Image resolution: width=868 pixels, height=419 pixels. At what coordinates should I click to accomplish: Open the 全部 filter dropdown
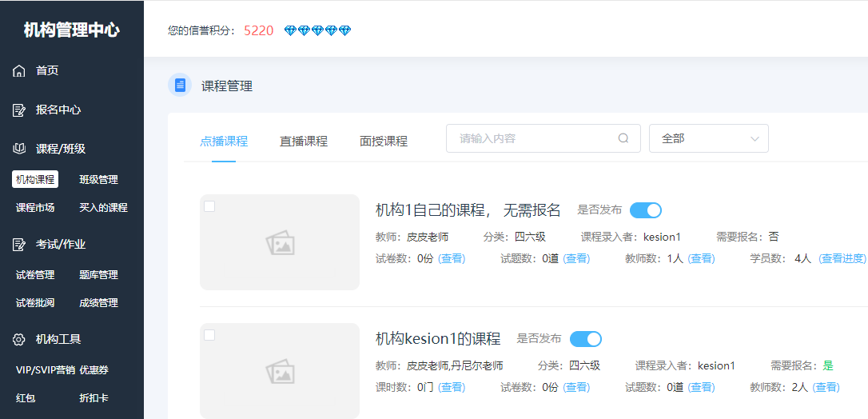point(708,138)
